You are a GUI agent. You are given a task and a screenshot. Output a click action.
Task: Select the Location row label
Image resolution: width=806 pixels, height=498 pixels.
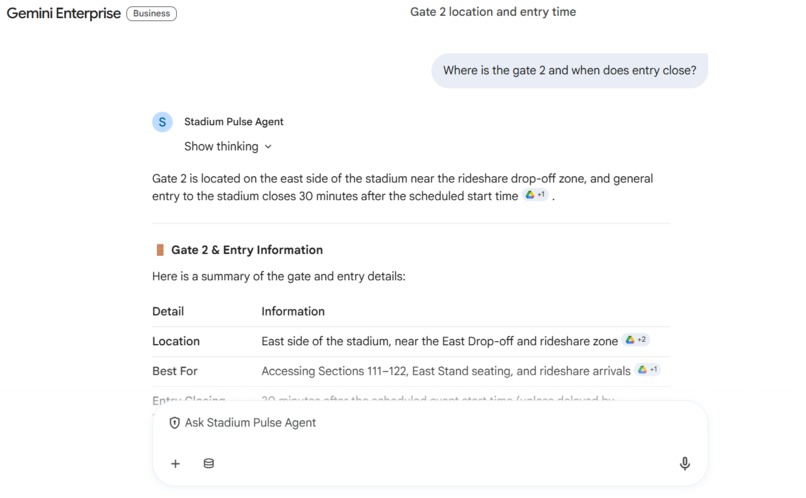point(176,341)
